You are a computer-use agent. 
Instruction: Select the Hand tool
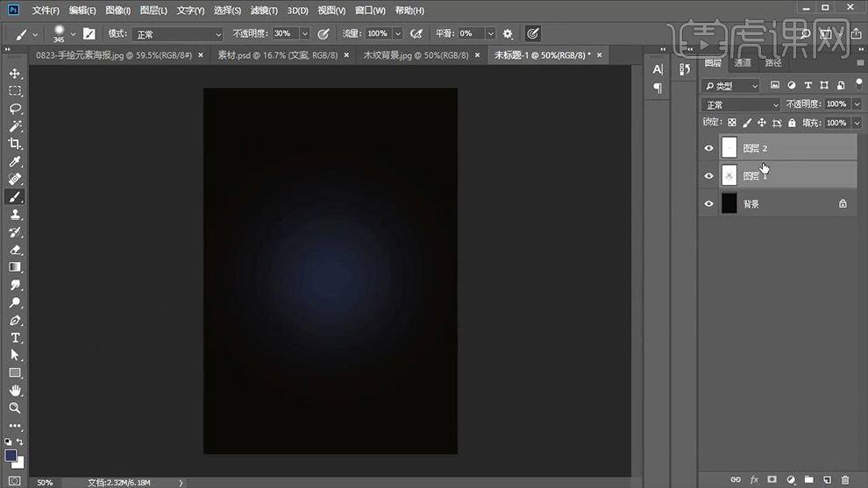15,391
